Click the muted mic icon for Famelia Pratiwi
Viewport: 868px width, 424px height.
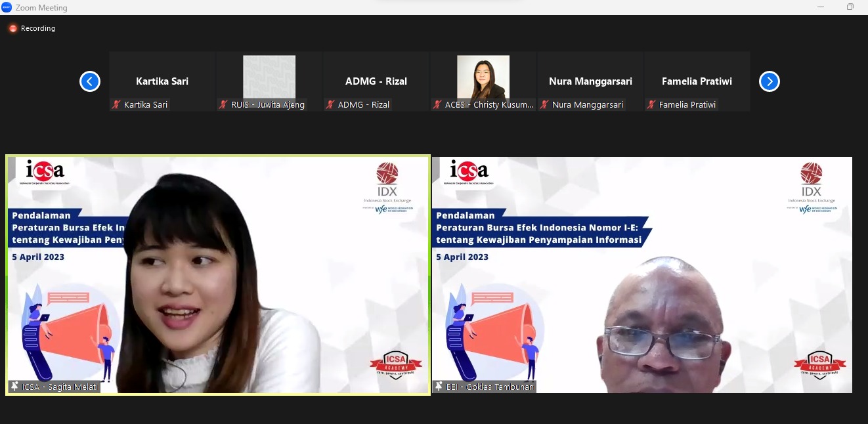652,104
